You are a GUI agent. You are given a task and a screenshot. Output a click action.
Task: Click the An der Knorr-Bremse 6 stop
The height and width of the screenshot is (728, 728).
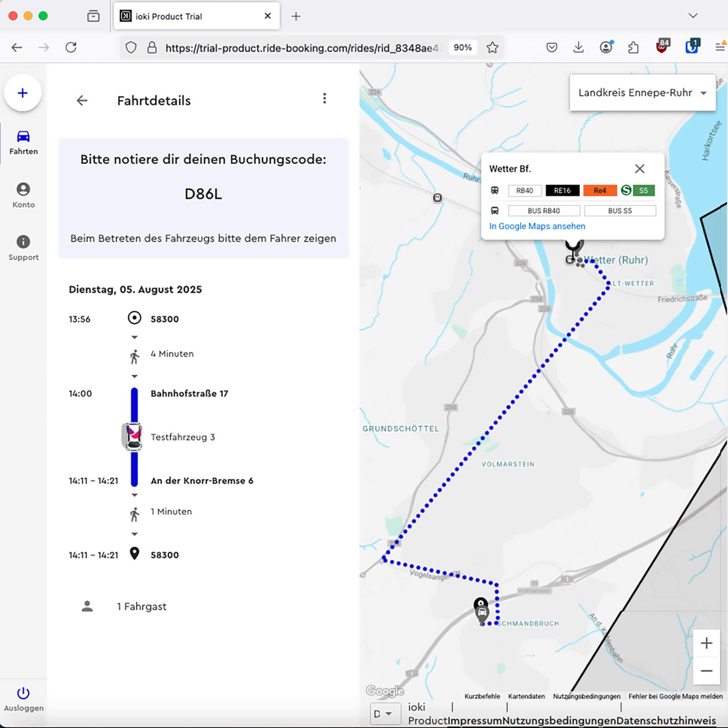202,480
